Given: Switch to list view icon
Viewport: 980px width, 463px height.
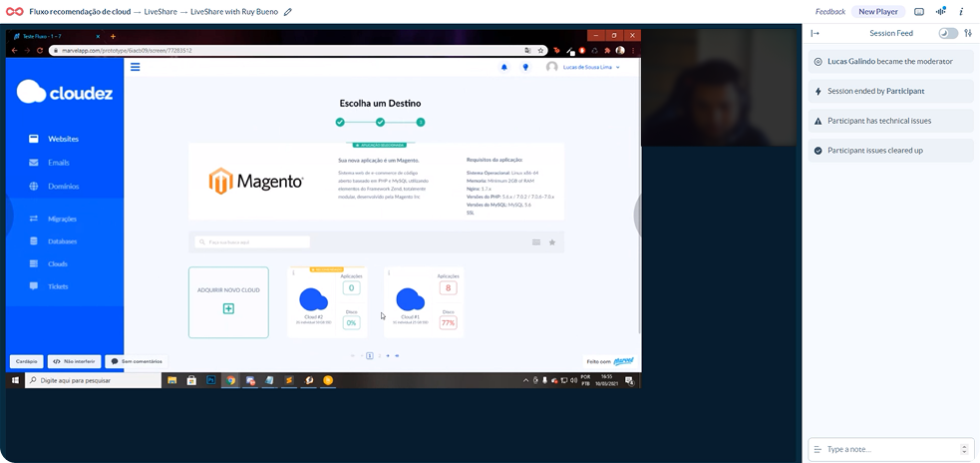Looking at the screenshot, I should [x=536, y=242].
